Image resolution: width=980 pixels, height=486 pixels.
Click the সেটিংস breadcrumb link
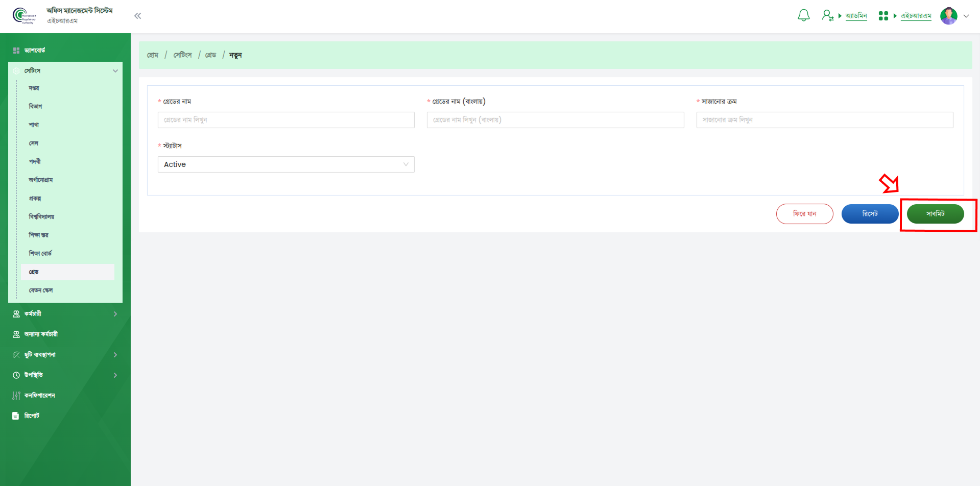[x=182, y=55]
